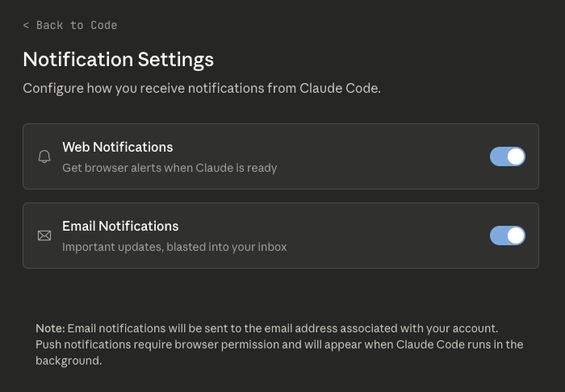Image resolution: width=565 pixels, height=392 pixels.
Task: Click the back arrow chevron before Back to Code
Action: pyautogui.click(x=26, y=25)
